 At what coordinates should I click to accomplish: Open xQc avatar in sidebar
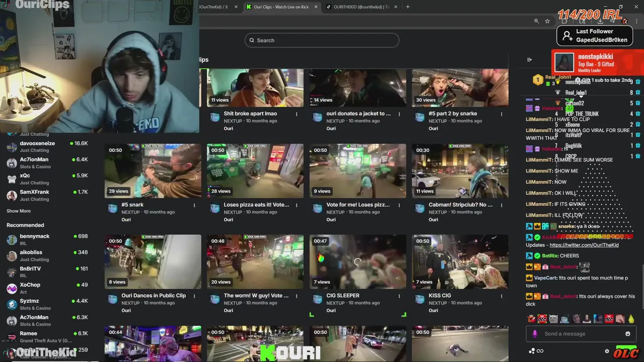[12, 179]
